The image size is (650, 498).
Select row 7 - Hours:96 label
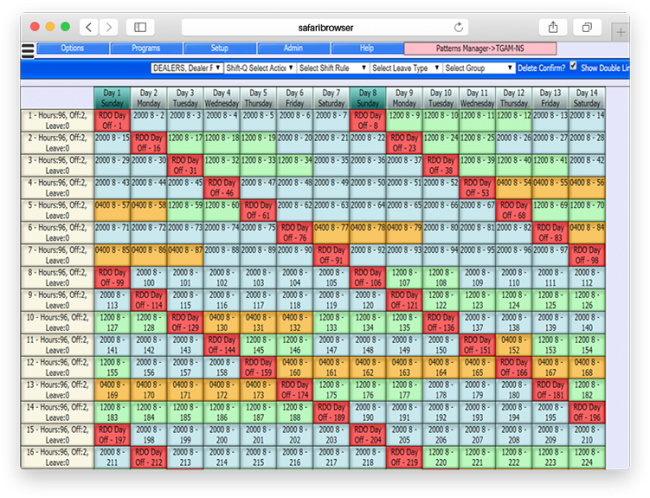coord(58,255)
